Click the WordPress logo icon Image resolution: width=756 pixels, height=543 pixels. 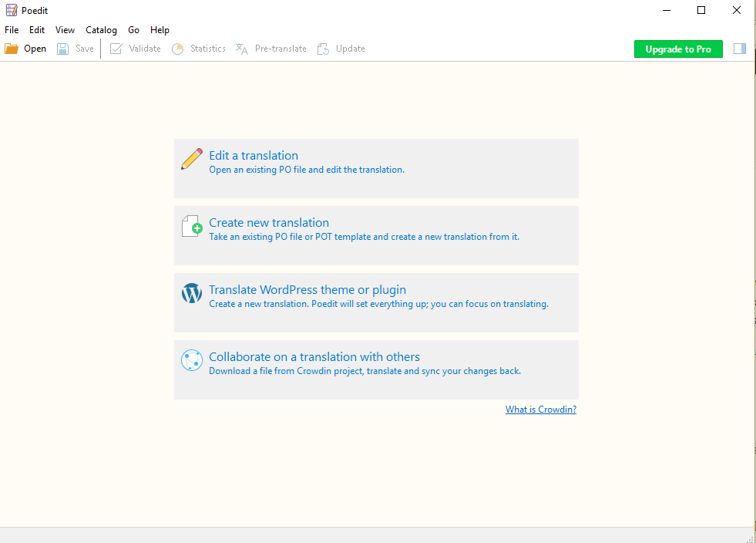coord(192,294)
